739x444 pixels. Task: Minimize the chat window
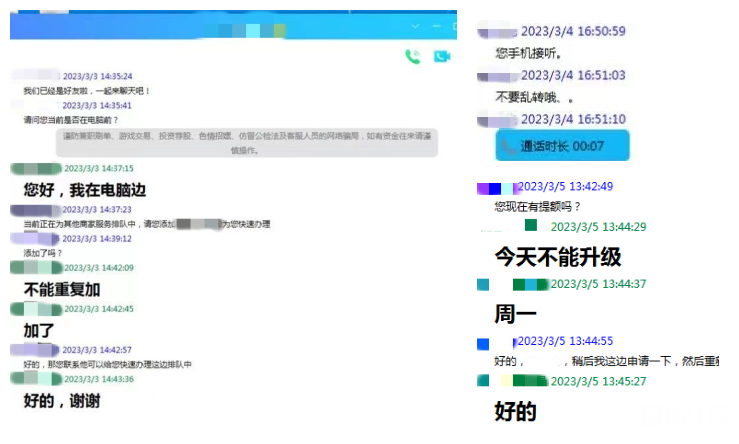pos(439,27)
